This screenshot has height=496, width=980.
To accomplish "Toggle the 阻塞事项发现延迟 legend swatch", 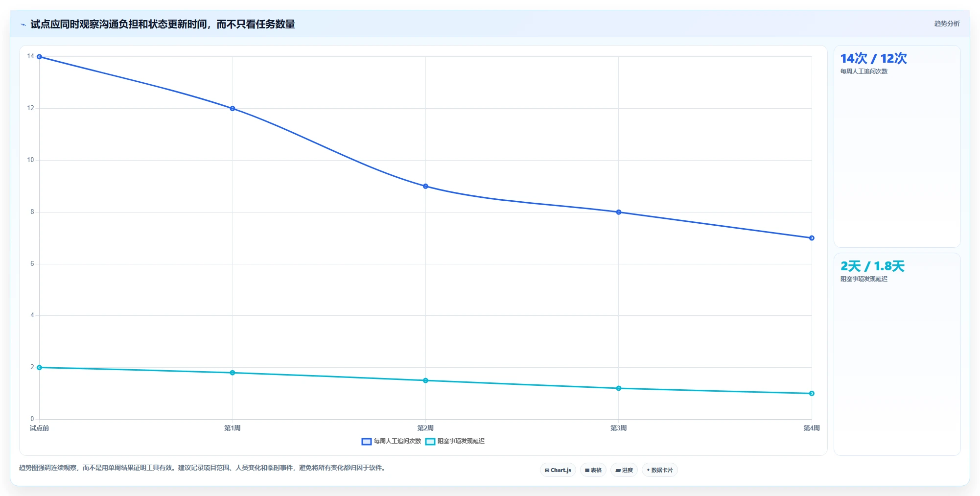I will point(430,442).
